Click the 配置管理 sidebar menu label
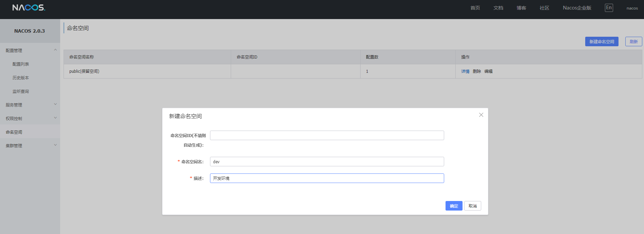The height and width of the screenshot is (234, 644). (14, 50)
